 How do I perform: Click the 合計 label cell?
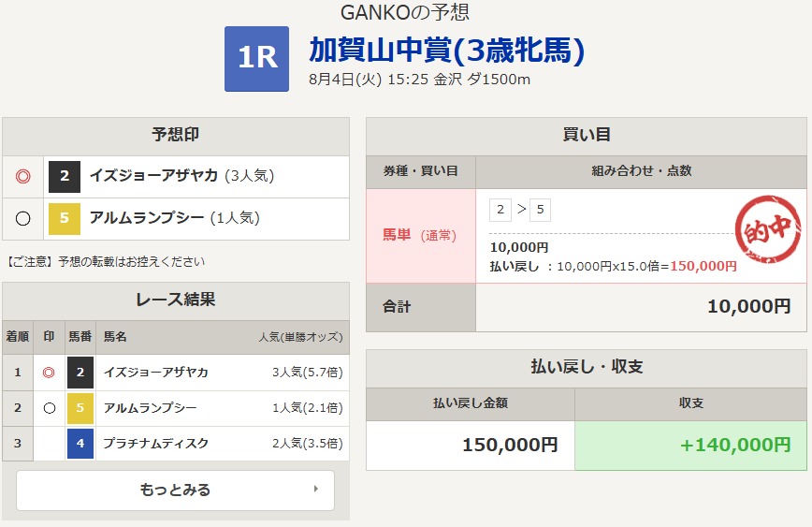click(x=421, y=307)
